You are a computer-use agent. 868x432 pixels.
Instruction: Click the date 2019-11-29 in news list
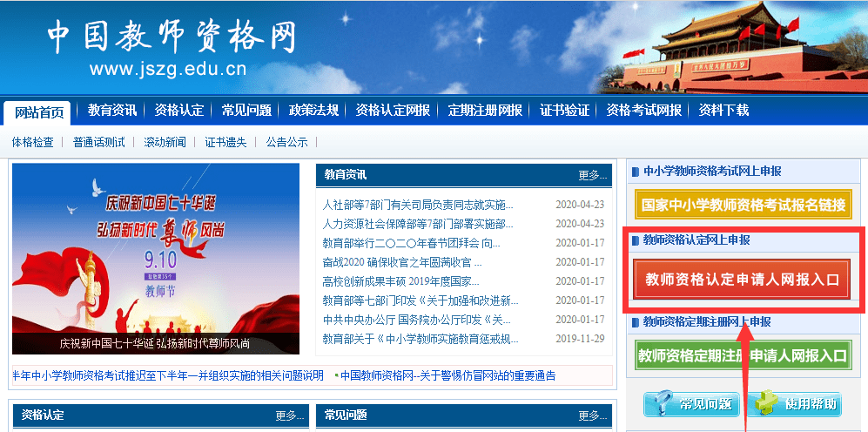point(580,339)
